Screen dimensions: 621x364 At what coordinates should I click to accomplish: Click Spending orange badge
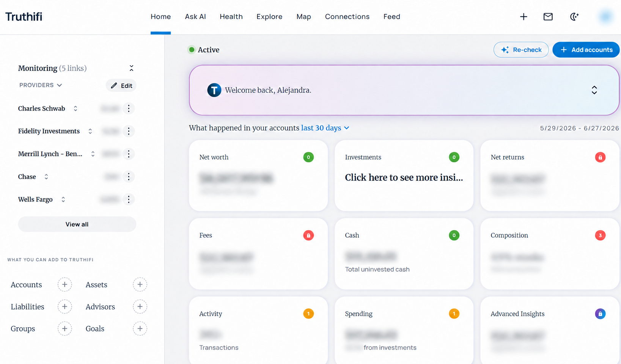tap(454, 314)
